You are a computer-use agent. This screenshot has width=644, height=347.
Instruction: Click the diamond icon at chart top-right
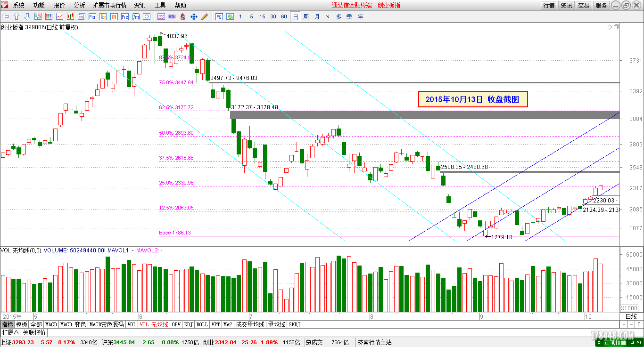tap(610, 27)
